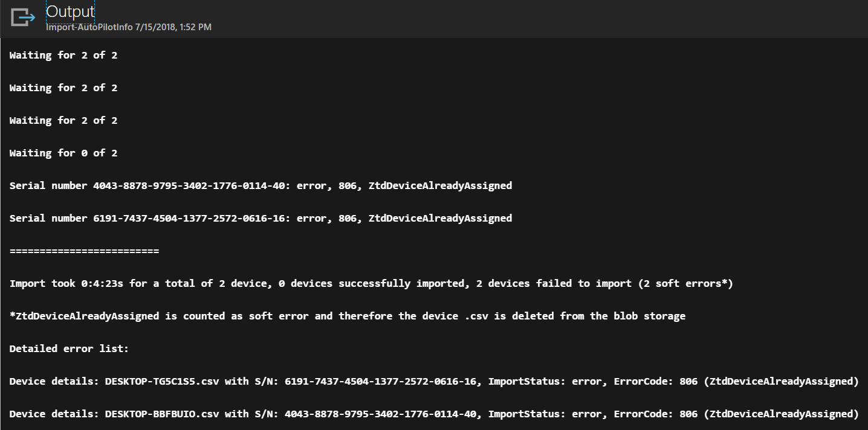Image resolution: width=868 pixels, height=430 pixels.
Task: Click the Output export arrow icon
Action: tap(22, 18)
